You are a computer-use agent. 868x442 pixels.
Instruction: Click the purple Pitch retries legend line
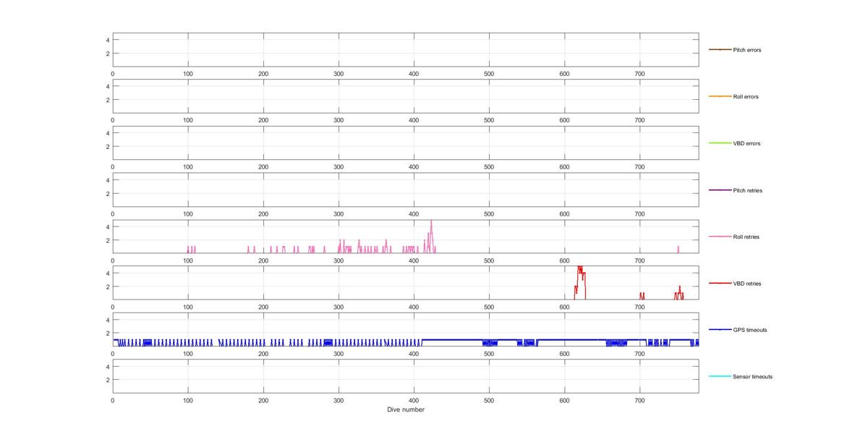(x=720, y=190)
